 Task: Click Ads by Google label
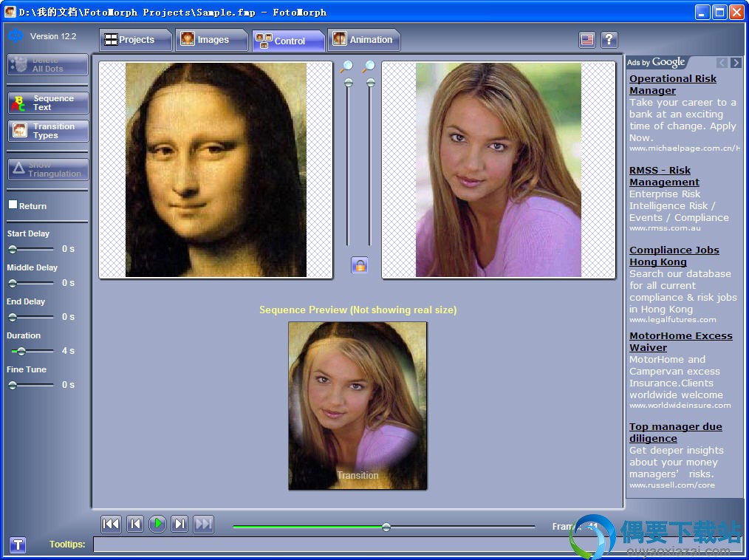click(656, 62)
